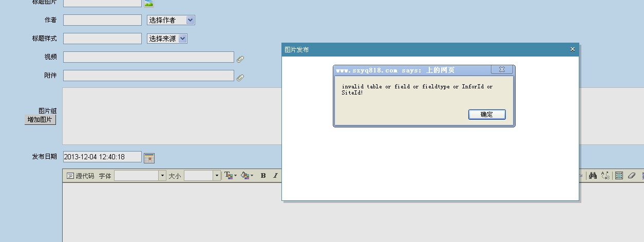Click the paperclip icon beside 附件 field
644x242 pixels.
(240, 77)
